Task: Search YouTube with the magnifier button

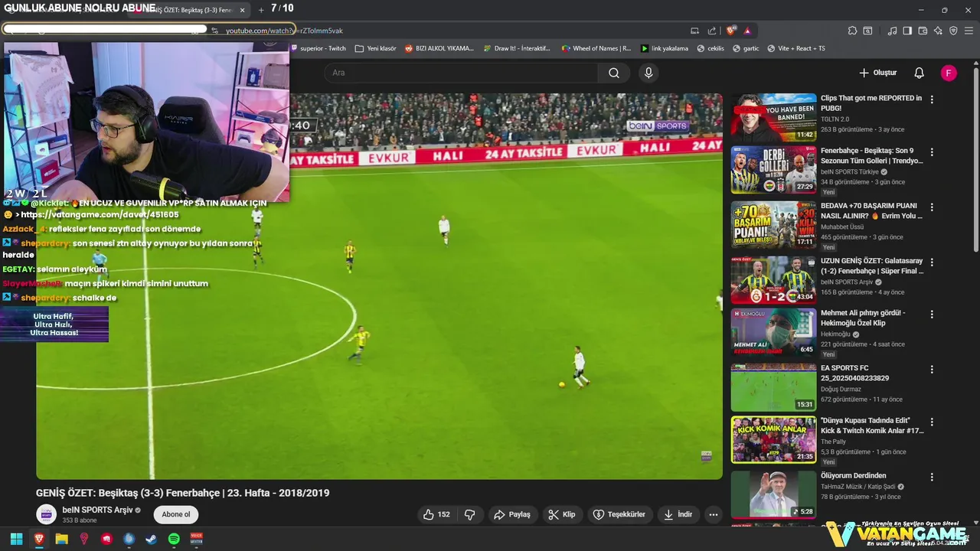Action: click(614, 73)
